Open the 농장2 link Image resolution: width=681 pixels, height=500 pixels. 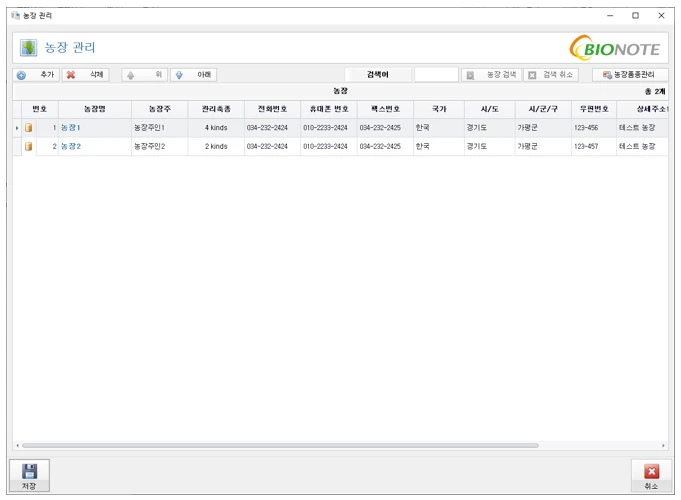click(x=70, y=146)
